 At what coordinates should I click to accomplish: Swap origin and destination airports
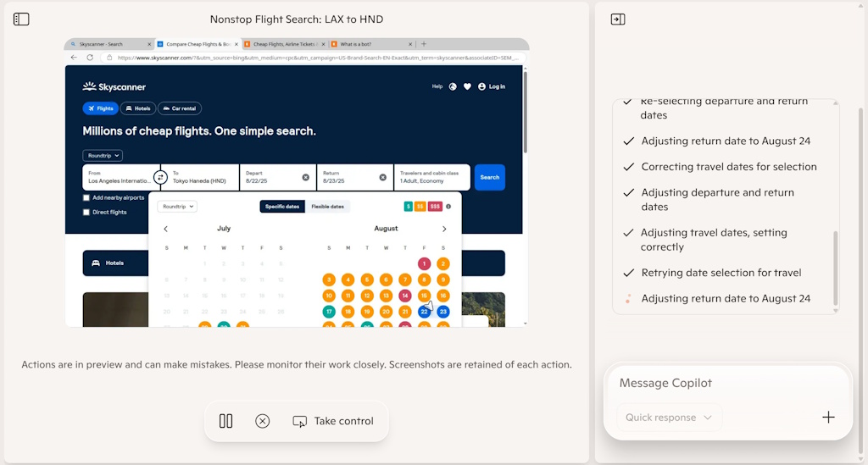click(160, 178)
